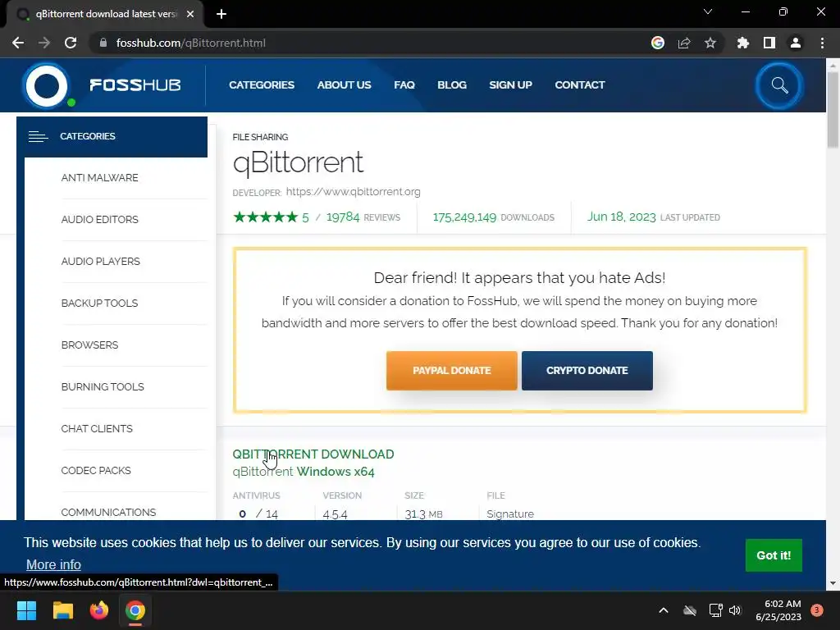The height and width of the screenshot is (630, 840).
Task: Bookmark this page with star icon
Action: [x=710, y=43]
